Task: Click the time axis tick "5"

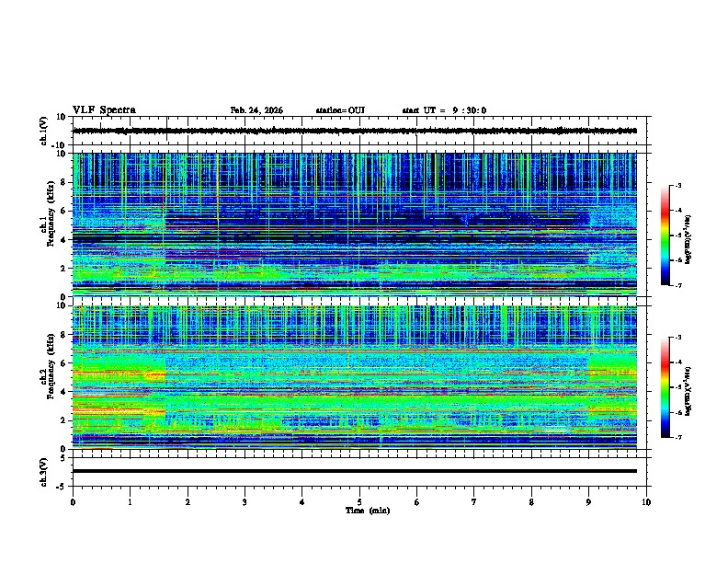Action: (x=359, y=502)
